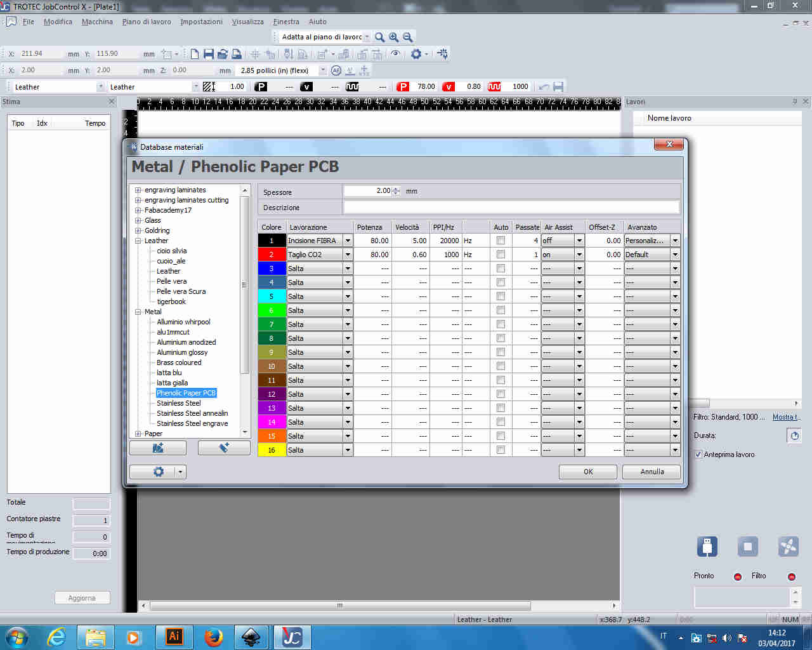Click the red color 2 swatch
The height and width of the screenshot is (650, 812).
272,255
